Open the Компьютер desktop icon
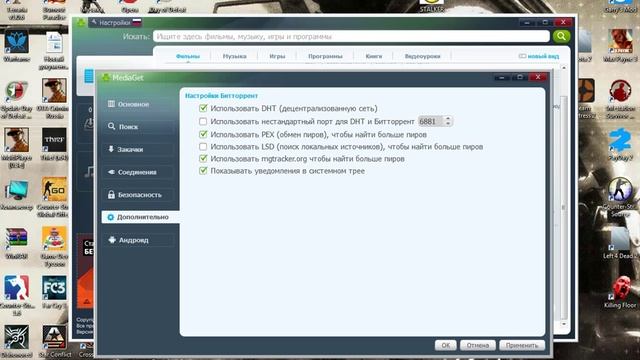640x360 pixels. point(16,195)
